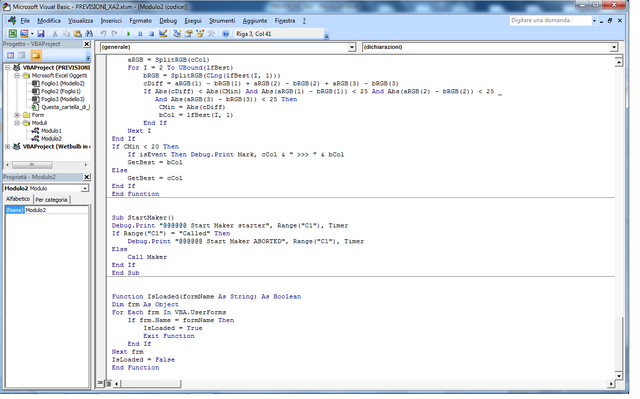The height and width of the screenshot is (399, 640).
Task: Toggle Design Mode icon
Action: (163, 34)
